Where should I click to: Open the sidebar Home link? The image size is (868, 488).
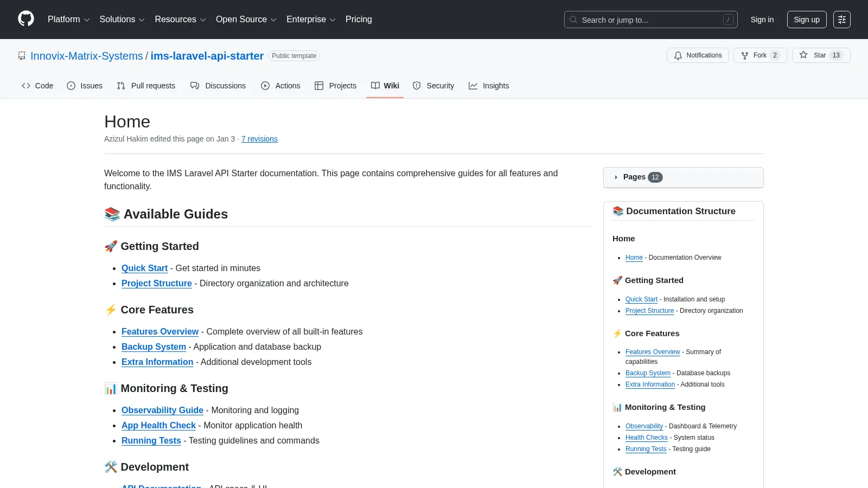(634, 258)
